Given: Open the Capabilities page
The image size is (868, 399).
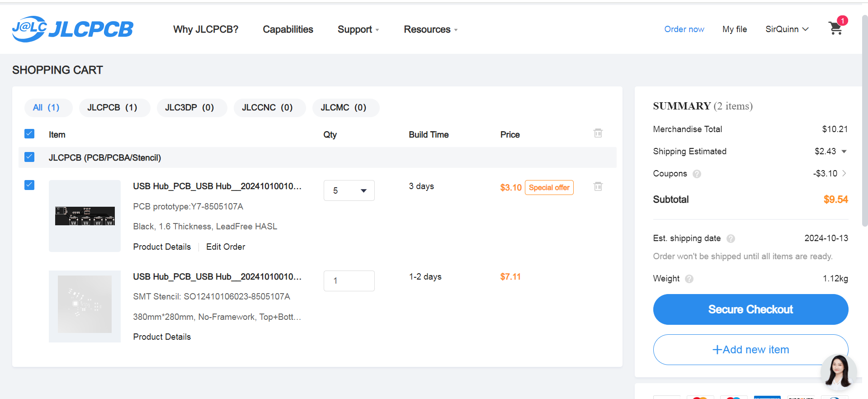Looking at the screenshot, I should [288, 29].
